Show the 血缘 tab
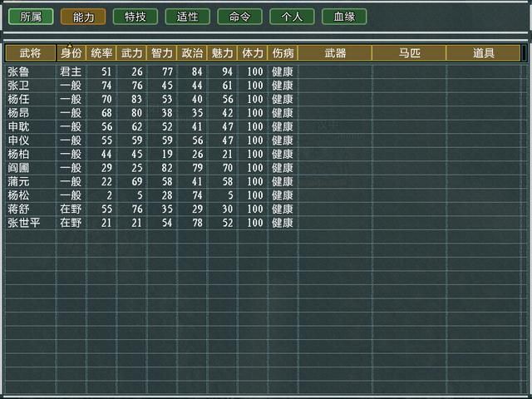 344,17
